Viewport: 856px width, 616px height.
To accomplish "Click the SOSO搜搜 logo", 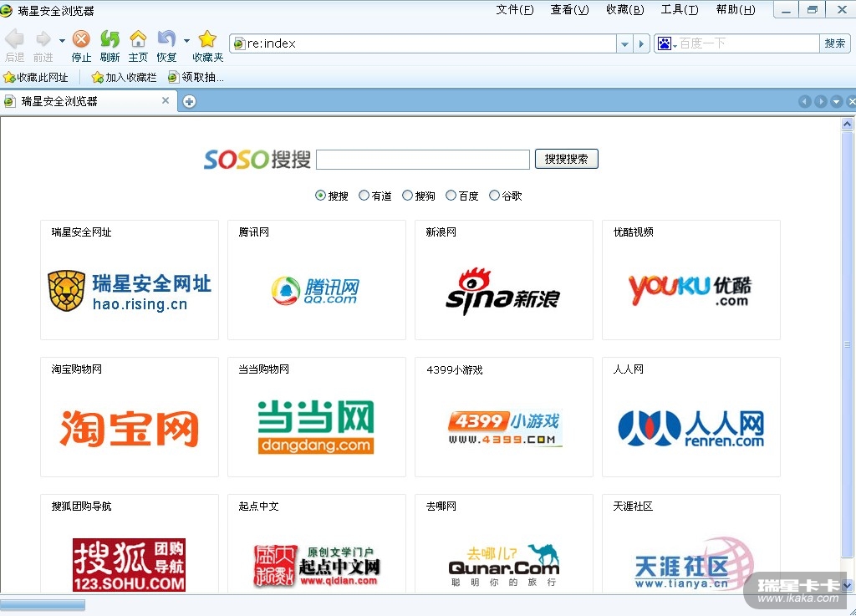I will [257, 160].
